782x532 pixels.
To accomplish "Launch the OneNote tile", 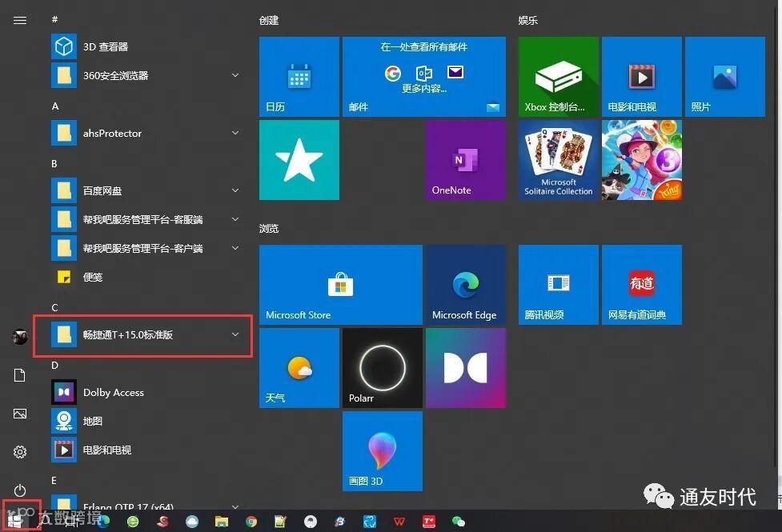I will tap(466, 160).
